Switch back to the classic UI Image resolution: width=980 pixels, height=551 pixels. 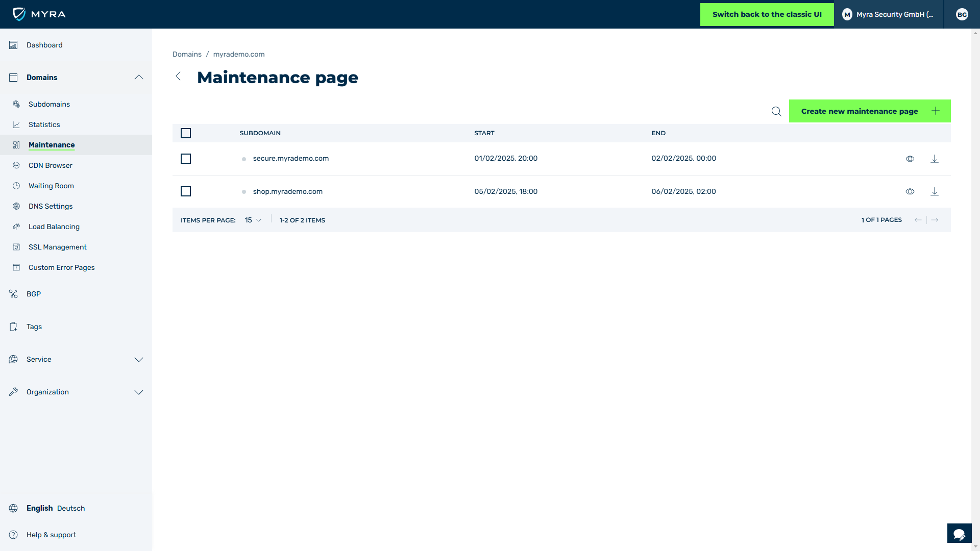[x=767, y=14]
